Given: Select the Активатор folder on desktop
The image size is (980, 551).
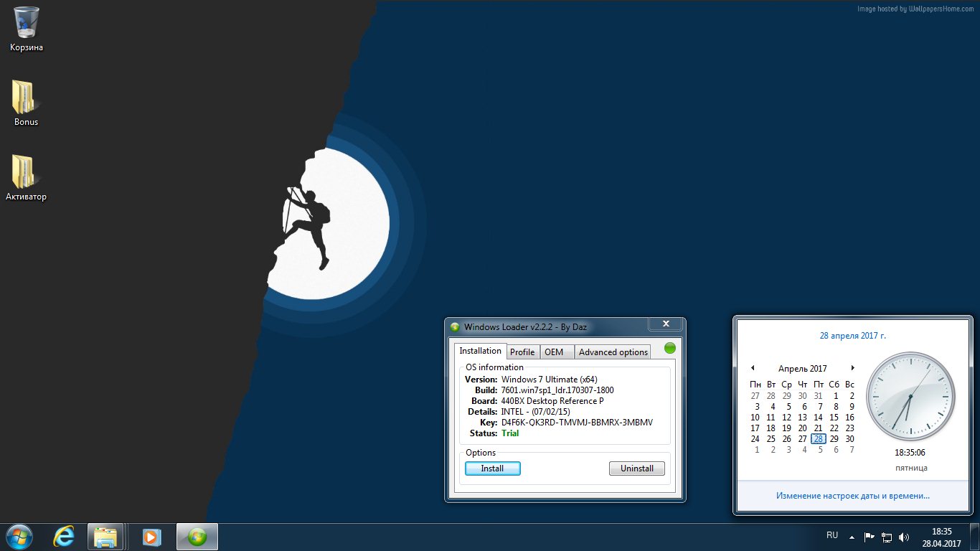Looking at the screenshot, I should [26, 178].
